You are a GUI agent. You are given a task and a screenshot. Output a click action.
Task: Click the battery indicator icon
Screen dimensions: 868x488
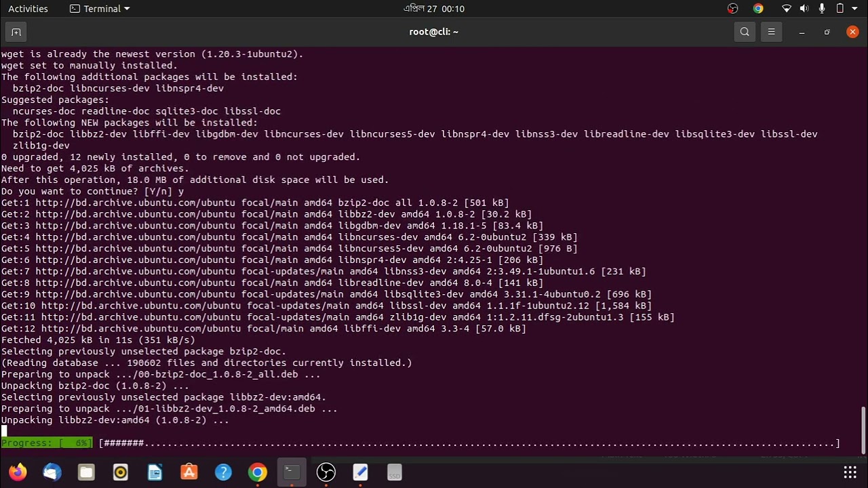pos(840,9)
